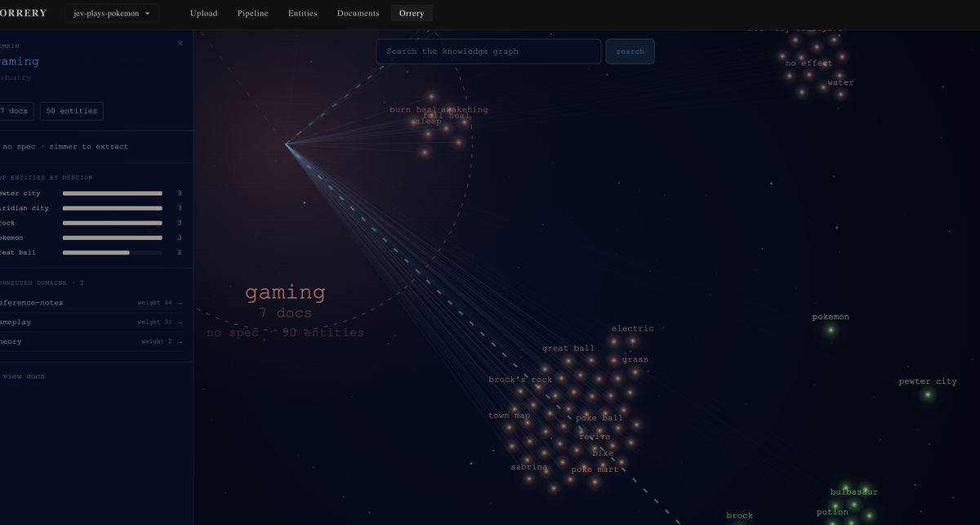This screenshot has width=980, height=525.
Task: Select the water node label
Action: point(840,82)
